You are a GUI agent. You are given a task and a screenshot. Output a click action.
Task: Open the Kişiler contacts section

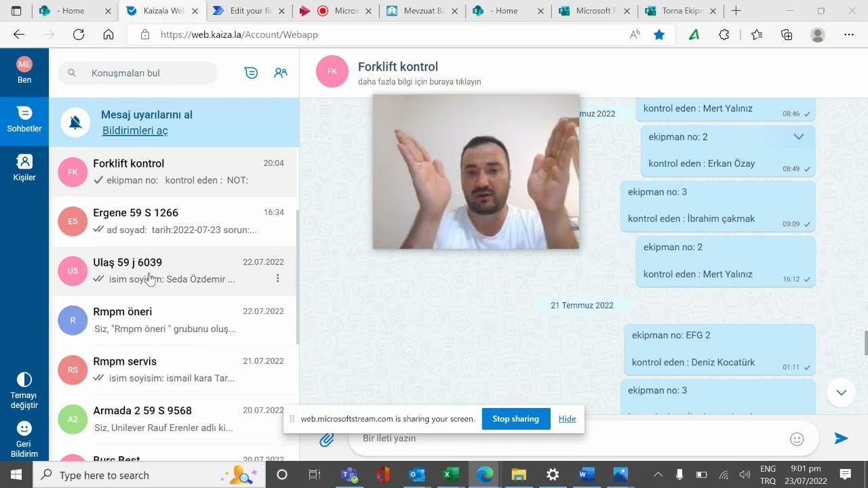[x=24, y=168]
